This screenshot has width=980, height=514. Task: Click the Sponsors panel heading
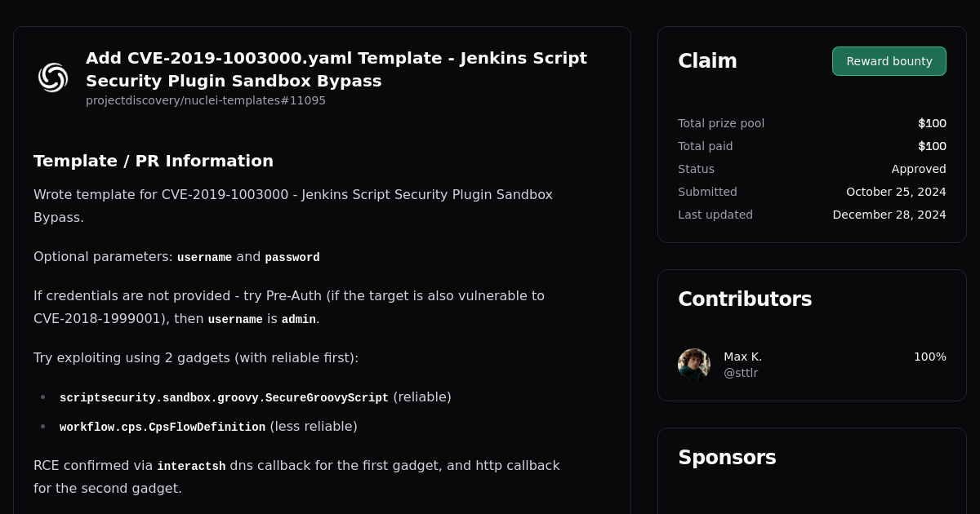[x=727, y=457]
